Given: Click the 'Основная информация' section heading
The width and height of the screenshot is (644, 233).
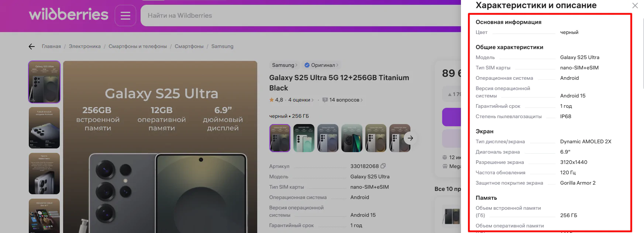Looking at the screenshot, I should coord(509,22).
